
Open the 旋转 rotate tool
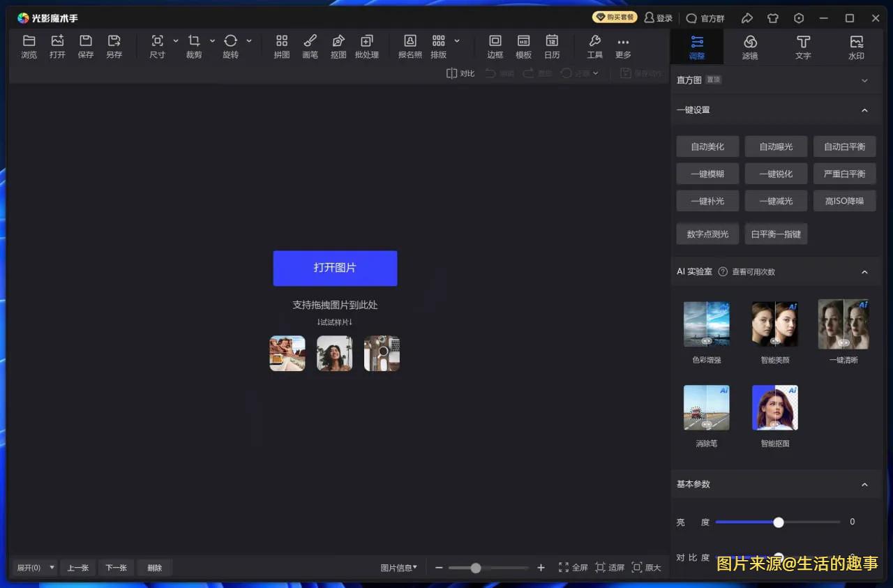[230, 46]
